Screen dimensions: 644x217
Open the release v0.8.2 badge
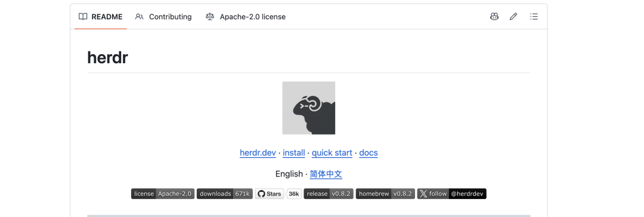coord(329,194)
